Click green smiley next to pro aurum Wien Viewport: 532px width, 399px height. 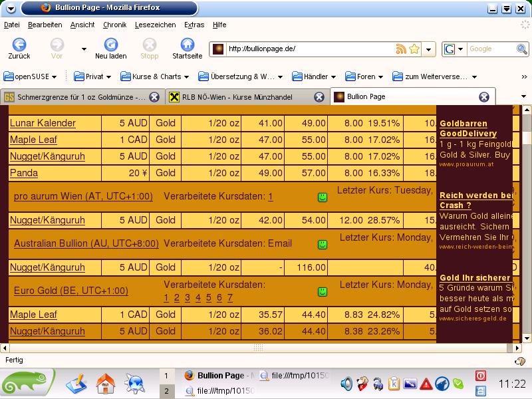click(x=323, y=198)
